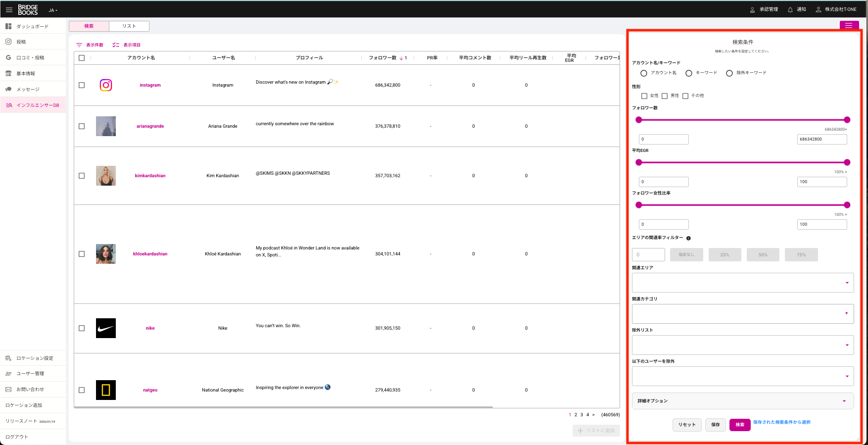This screenshot has width=868, height=445.
Task: Click the フォロワー数 slider right handle
Action: pos(847,120)
